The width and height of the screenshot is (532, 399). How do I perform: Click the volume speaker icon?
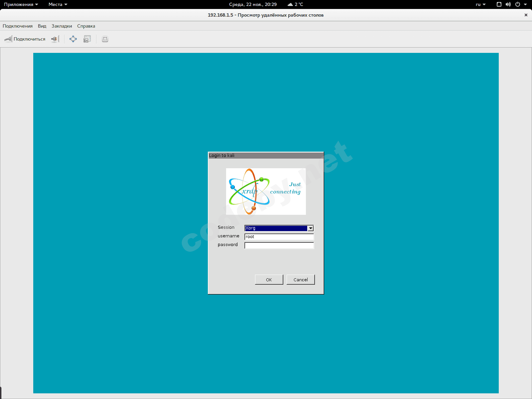(x=508, y=4)
